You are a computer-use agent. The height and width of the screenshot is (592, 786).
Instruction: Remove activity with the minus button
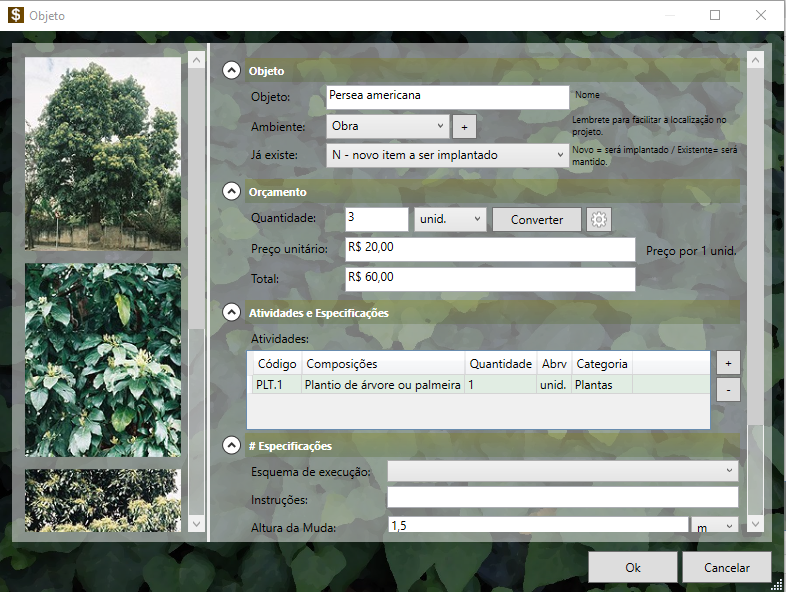coord(728,389)
